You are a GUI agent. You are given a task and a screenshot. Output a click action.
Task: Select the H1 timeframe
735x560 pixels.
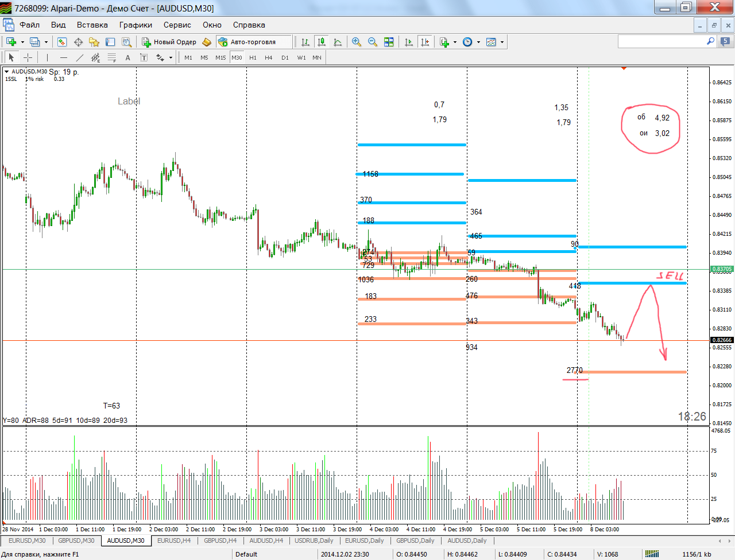[253, 57]
